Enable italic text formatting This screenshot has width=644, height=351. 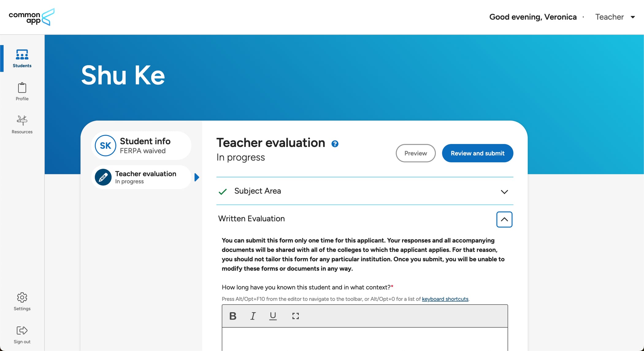(253, 316)
